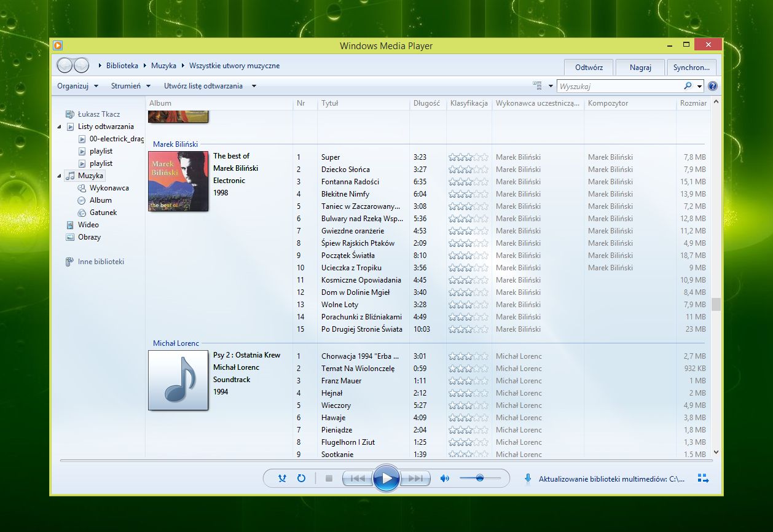Screen dimensions: 773x532
Task: Open the Help question mark icon
Action: tap(713, 86)
